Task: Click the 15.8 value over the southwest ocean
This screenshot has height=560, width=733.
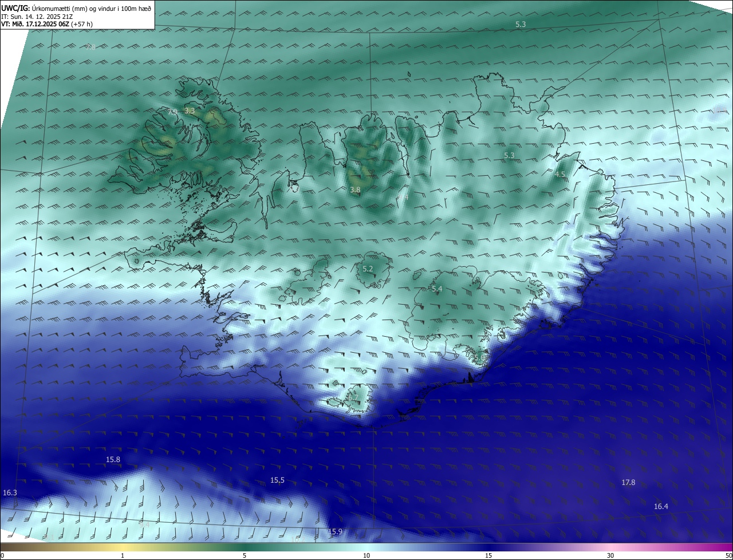Action: click(x=113, y=459)
